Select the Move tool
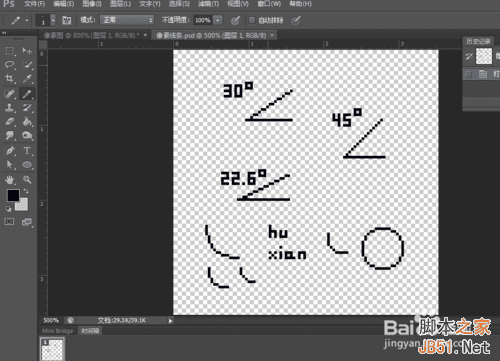Viewport: 500px width, 361px height. pyautogui.click(x=27, y=51)
